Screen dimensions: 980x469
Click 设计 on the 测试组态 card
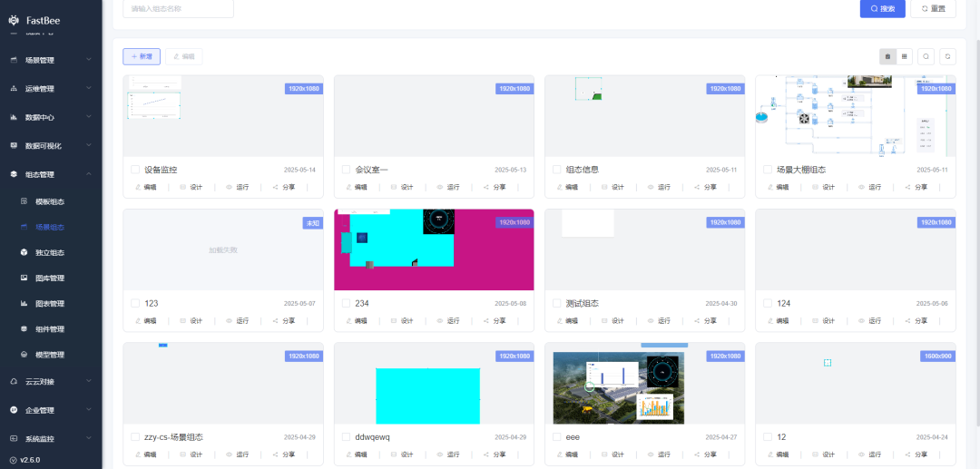coord(612,320)
